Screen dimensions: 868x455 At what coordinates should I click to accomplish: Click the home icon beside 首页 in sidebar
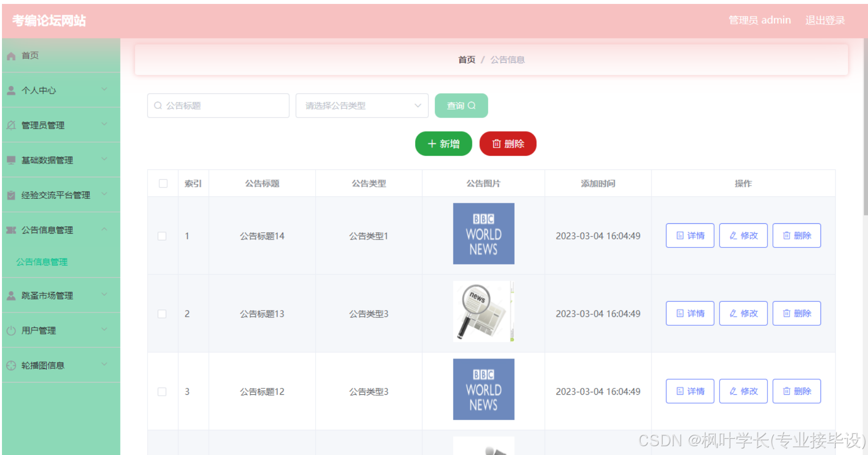point(11,56)
